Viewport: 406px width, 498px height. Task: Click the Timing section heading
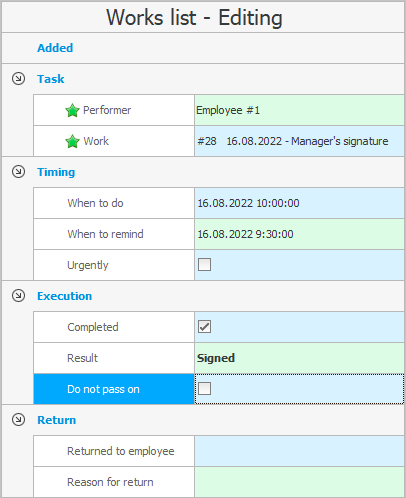pyautogui.click(x=56, y=172)
